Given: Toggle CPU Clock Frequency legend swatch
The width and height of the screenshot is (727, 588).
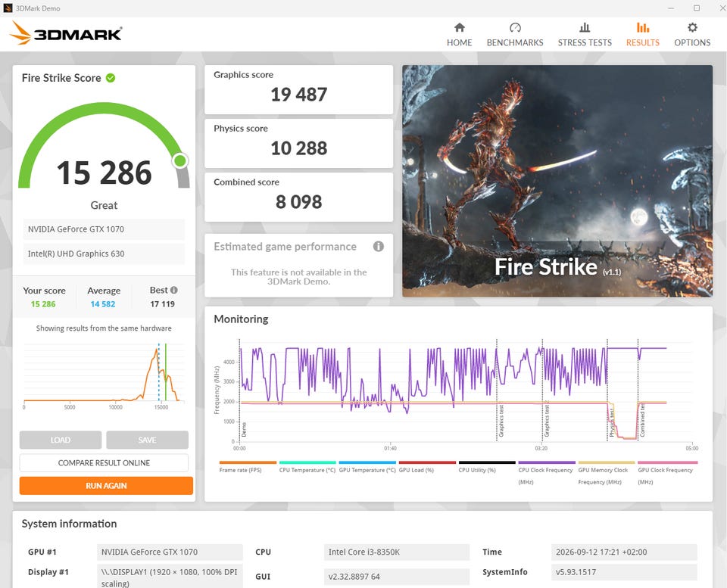Looking at the screenshot, I should (x=547, y=462).
